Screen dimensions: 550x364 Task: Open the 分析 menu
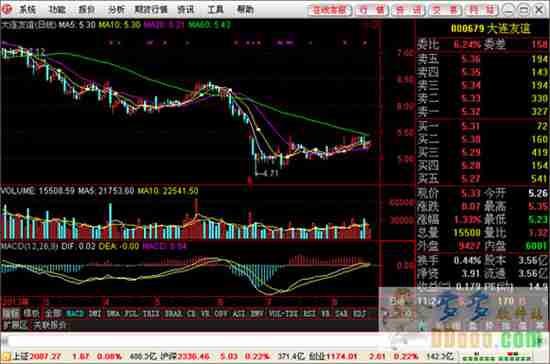point(116,9)
